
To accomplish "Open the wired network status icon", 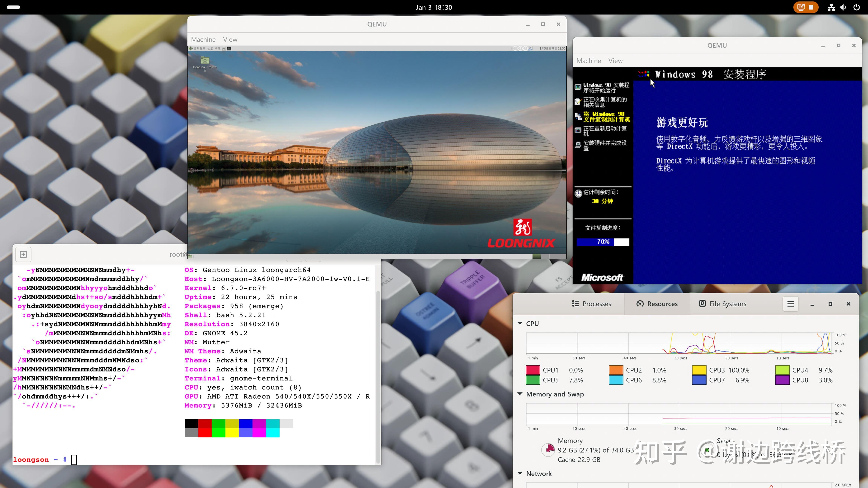I will (831, 7).
